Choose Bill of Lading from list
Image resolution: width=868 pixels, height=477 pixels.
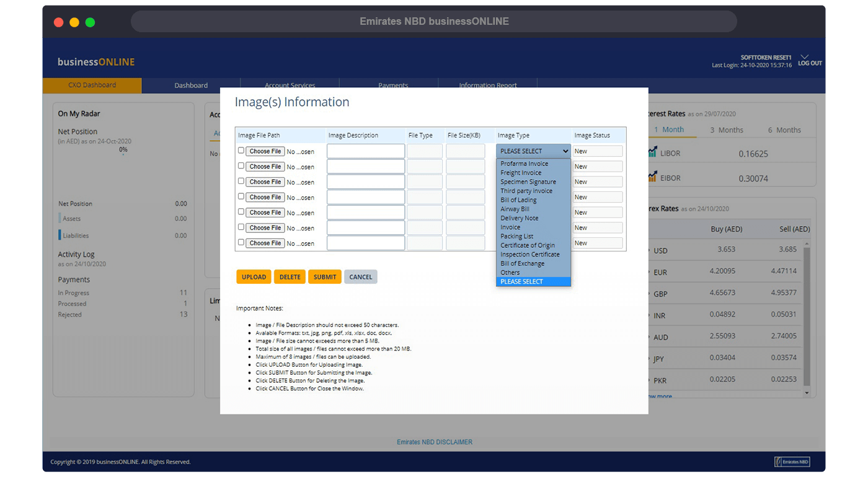(518, 200)
